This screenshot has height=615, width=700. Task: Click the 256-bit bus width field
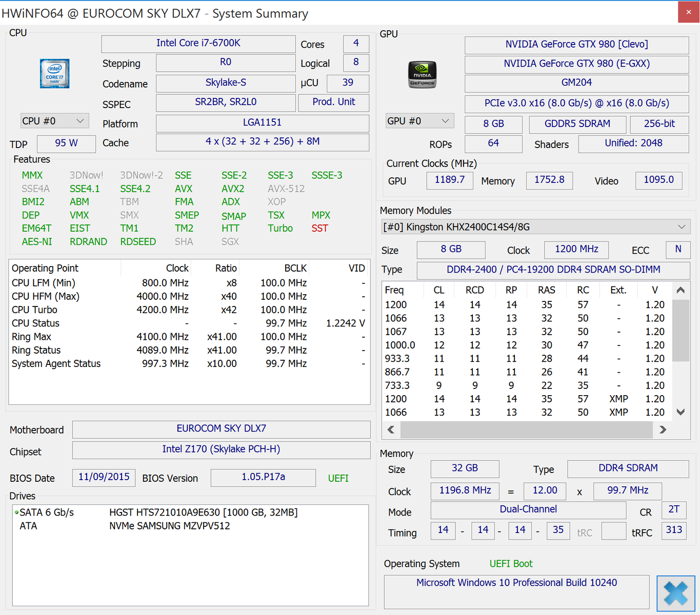[659, 125]
